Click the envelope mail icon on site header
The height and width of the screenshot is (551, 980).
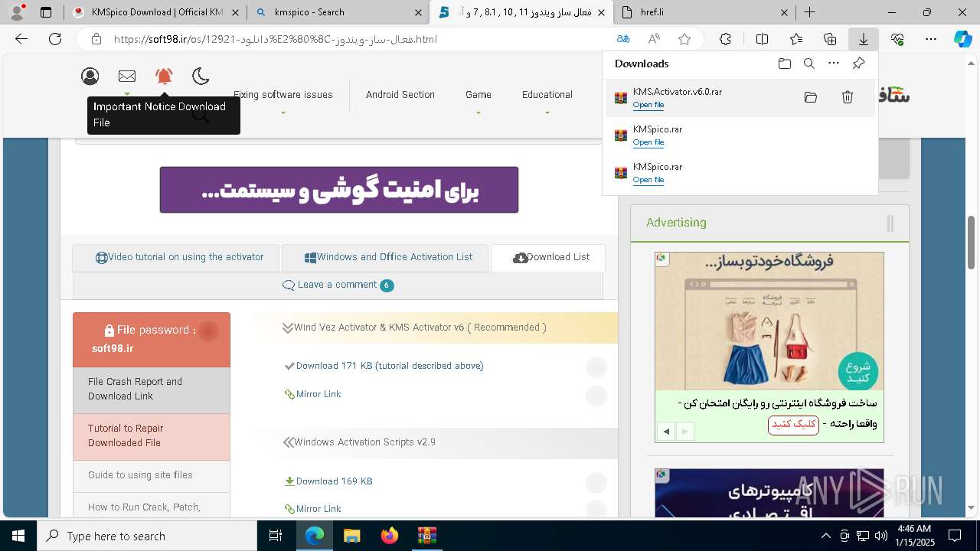127,76
